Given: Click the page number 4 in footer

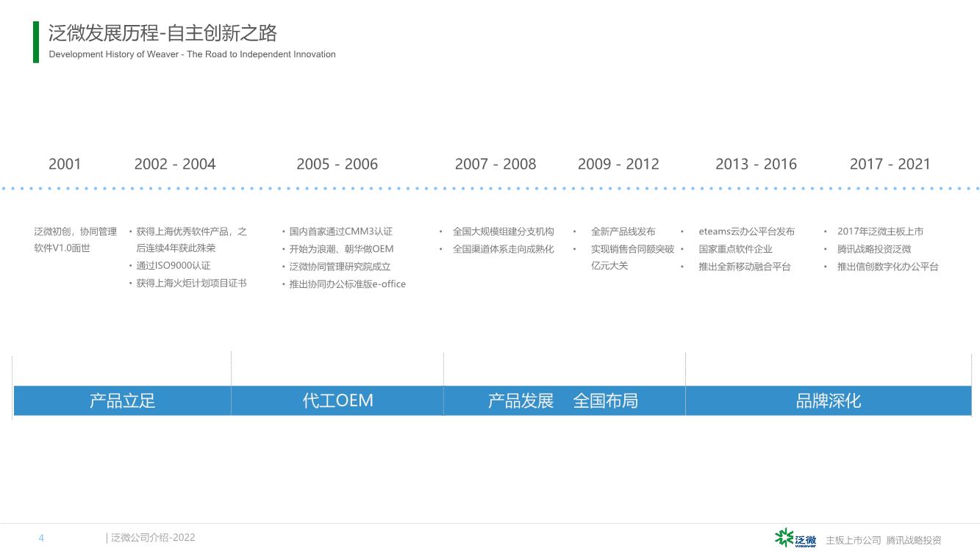Looking at the screenshot, I should 41,539.
